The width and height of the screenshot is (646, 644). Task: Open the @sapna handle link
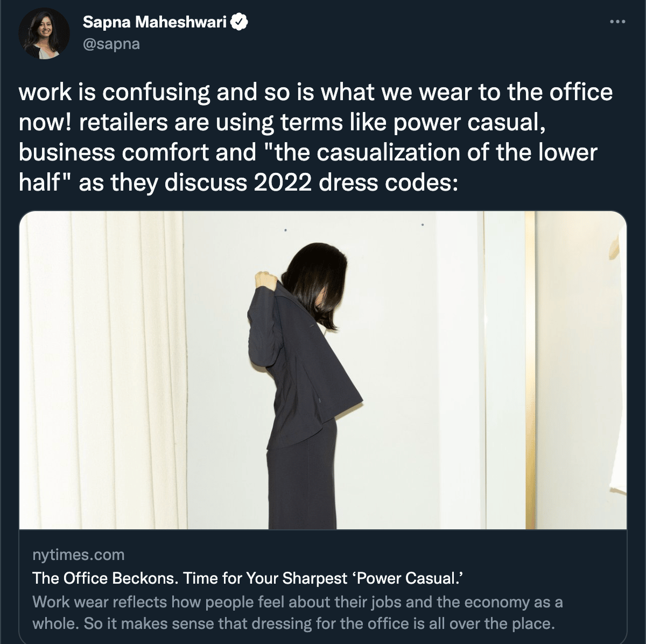pyautogui.click(x=111, y=44)
